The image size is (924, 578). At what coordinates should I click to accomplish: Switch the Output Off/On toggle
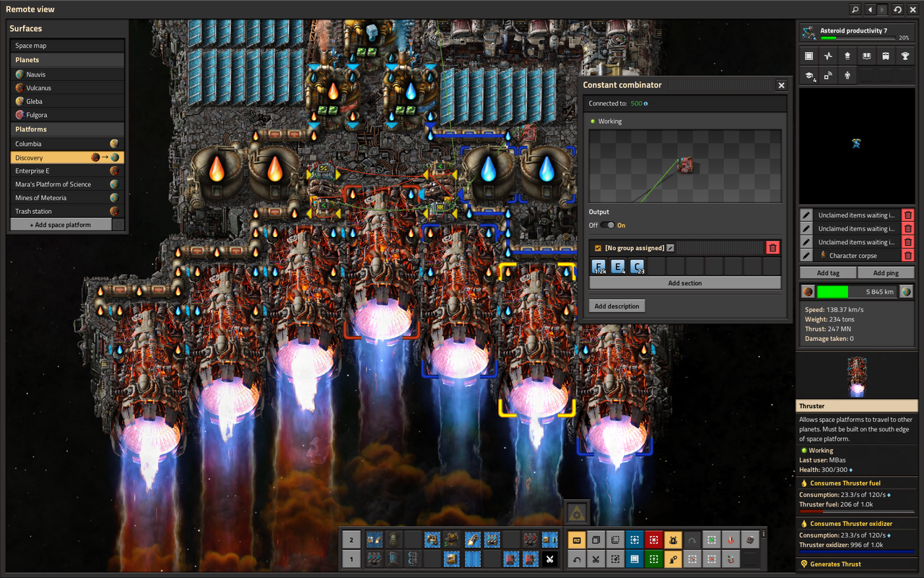click(607, 225)
